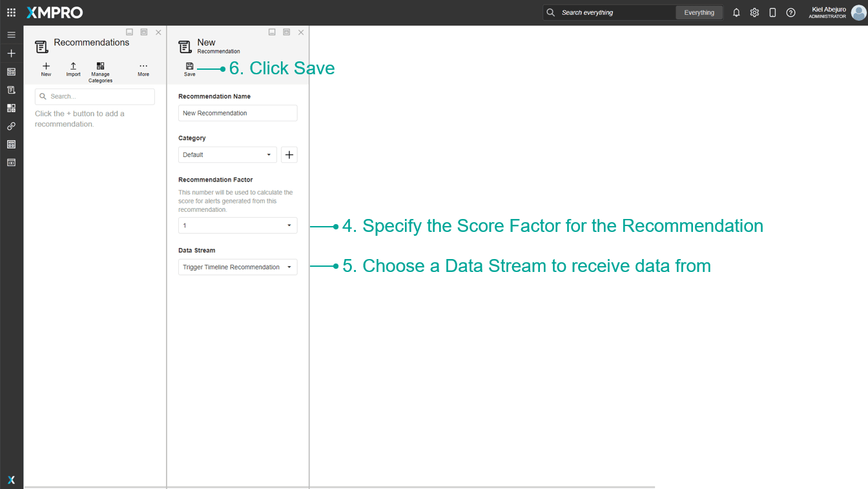Screen dimensions: 868x489
Task: Click the add category plus button
Action: pyautogui.click(x=289, y=155)
